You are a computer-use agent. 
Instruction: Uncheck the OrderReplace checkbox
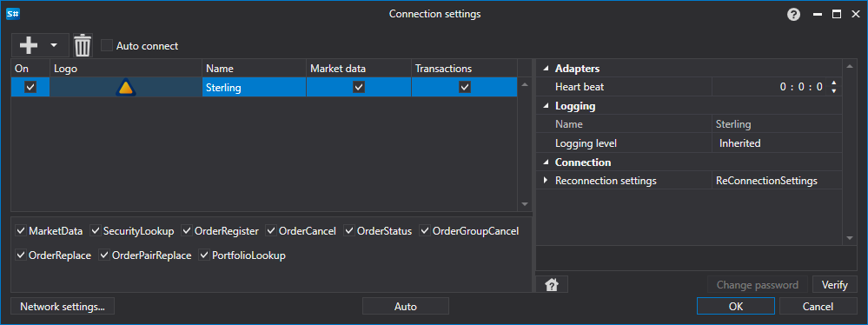21,255
